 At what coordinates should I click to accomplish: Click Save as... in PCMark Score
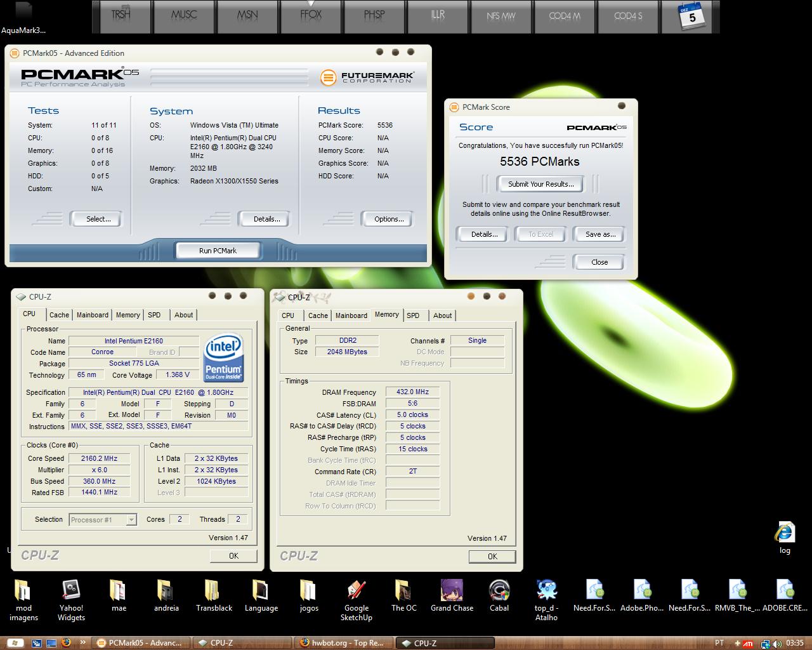pos(600,234)
